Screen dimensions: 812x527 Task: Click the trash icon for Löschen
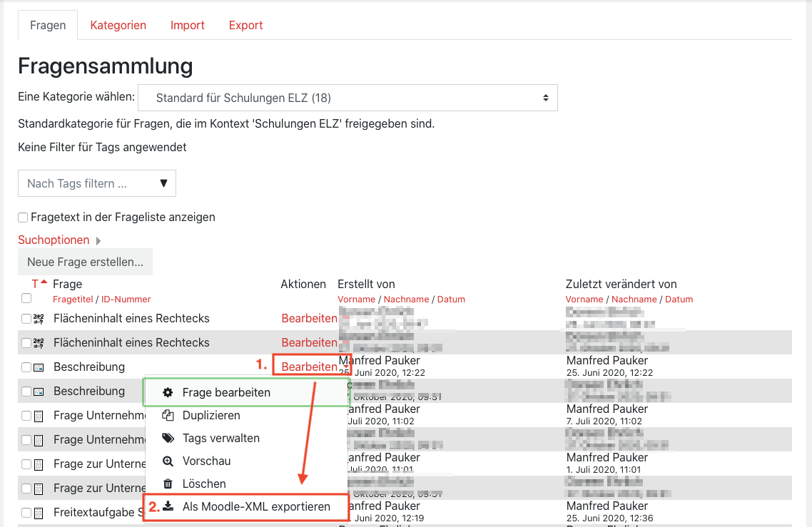pos(168,484)
